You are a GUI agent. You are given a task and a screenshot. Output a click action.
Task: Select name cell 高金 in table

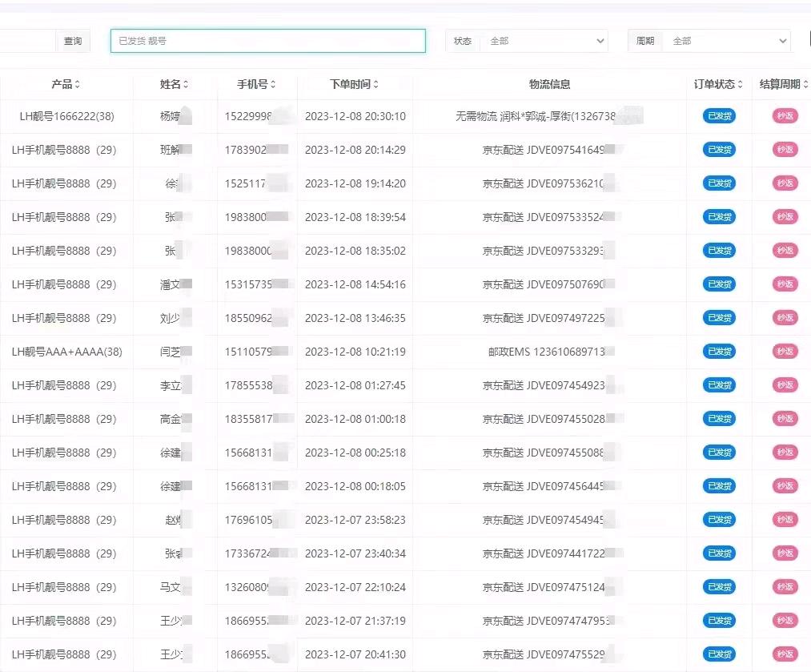tap(176, 419)
